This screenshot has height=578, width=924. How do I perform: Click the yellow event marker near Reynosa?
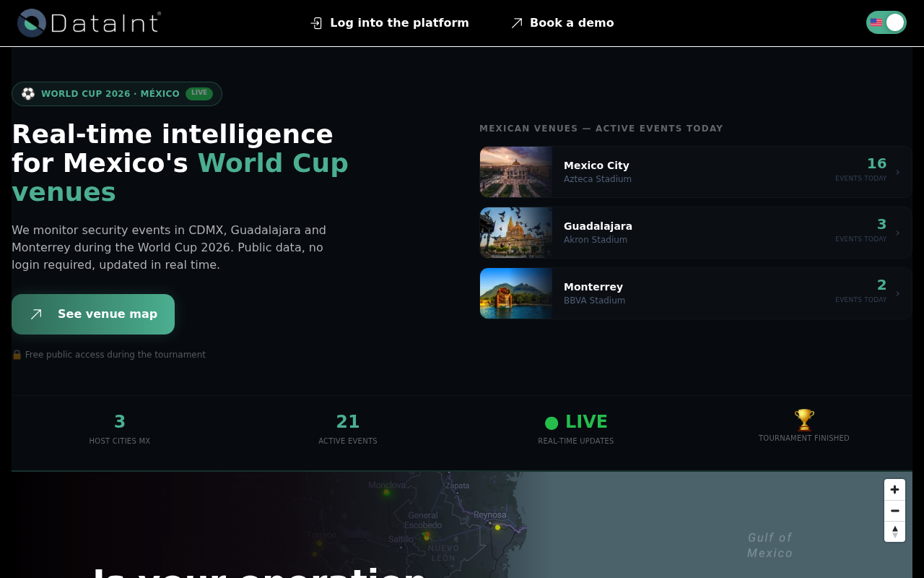click(497, 527)
